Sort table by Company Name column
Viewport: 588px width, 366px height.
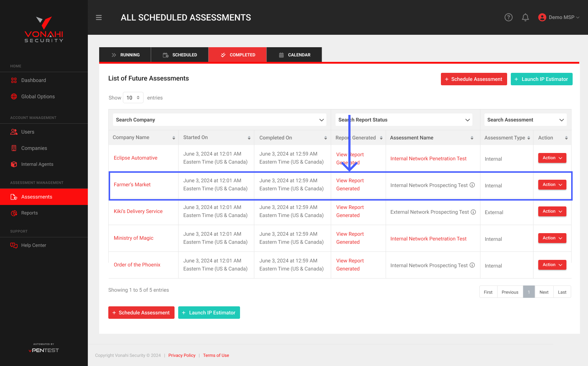pyautogui.click(x=173, y=138)
